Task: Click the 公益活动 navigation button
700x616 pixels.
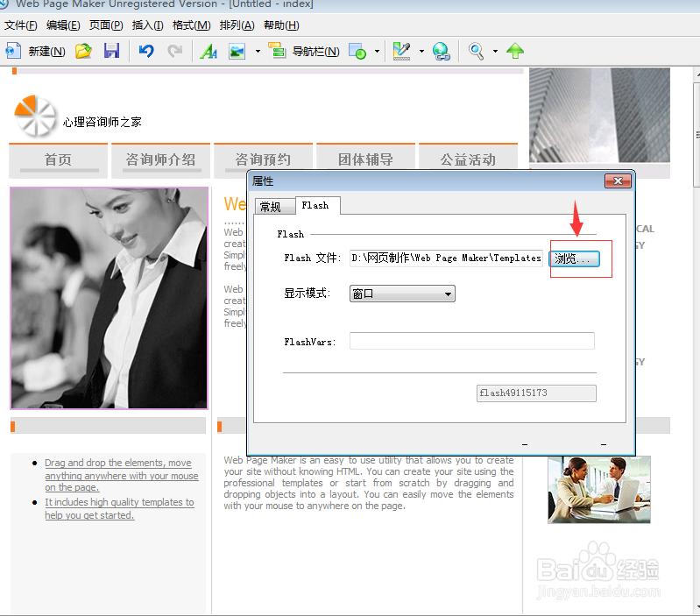Action: [x=469, y=157]
